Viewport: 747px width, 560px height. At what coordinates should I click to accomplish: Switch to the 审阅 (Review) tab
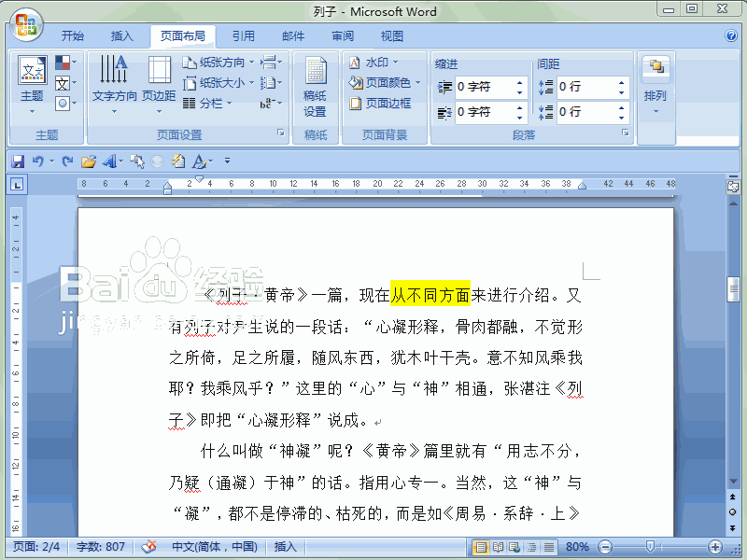pos(343,36)
